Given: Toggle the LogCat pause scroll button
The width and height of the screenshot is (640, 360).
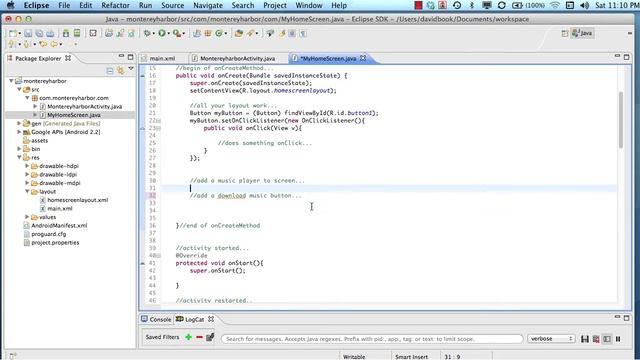Looking at the screenshot, I should tap(618, 339).
